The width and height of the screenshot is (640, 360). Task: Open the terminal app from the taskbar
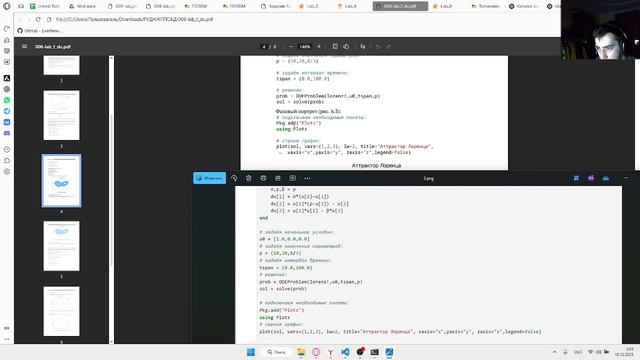coord(375,352)
